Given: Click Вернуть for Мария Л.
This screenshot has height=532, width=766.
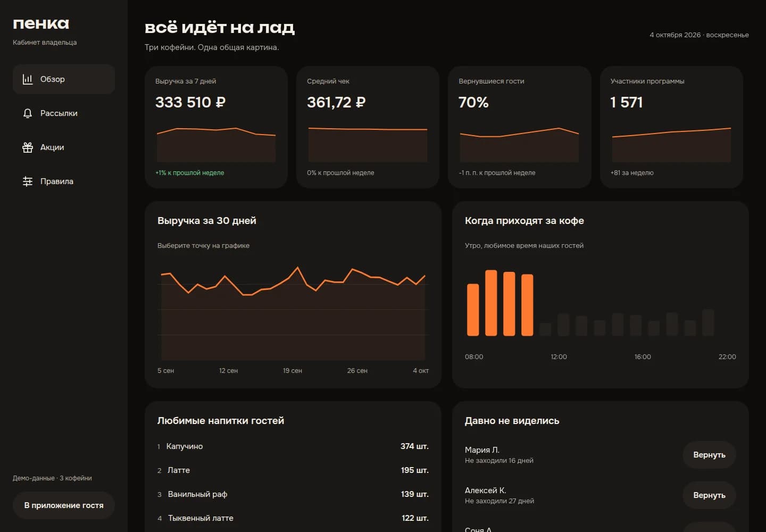Looking at the screenshot, I should [709, 455].
